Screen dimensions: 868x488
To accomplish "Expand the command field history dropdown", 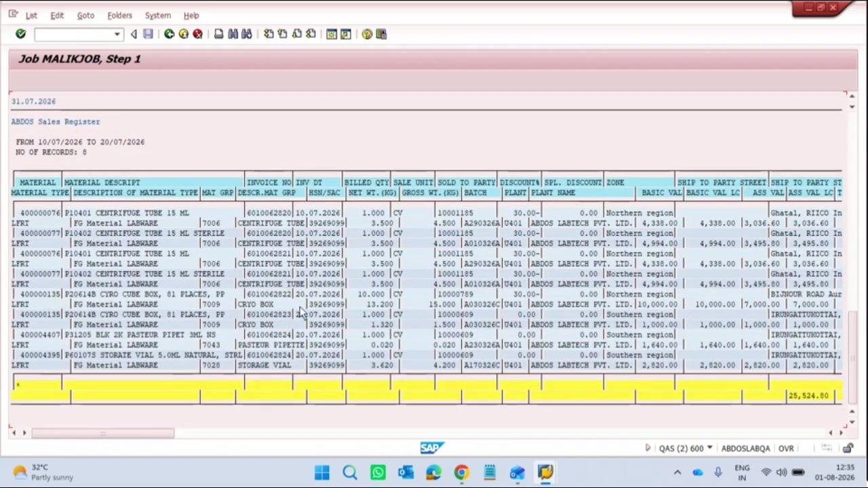I will coord(117,34).
